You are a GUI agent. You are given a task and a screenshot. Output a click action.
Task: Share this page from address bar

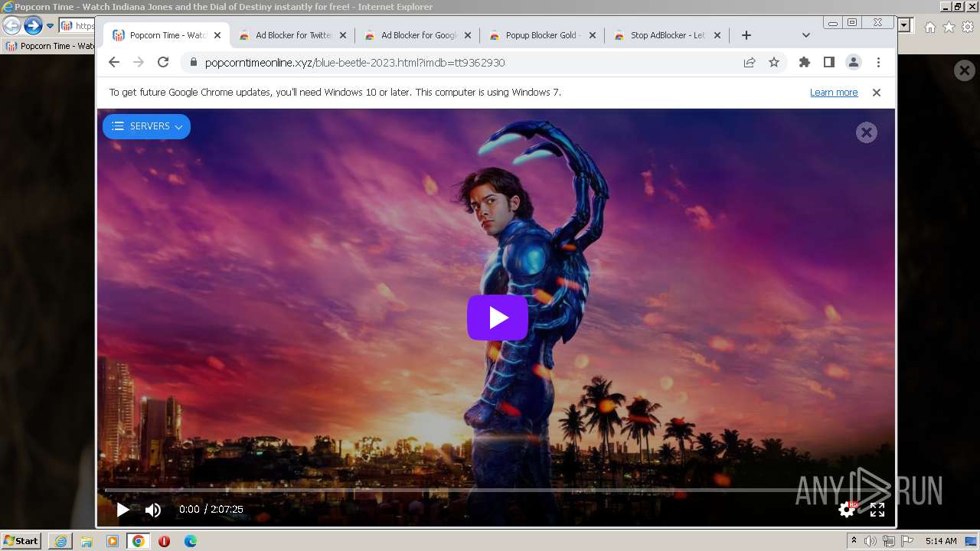point(750,62)
